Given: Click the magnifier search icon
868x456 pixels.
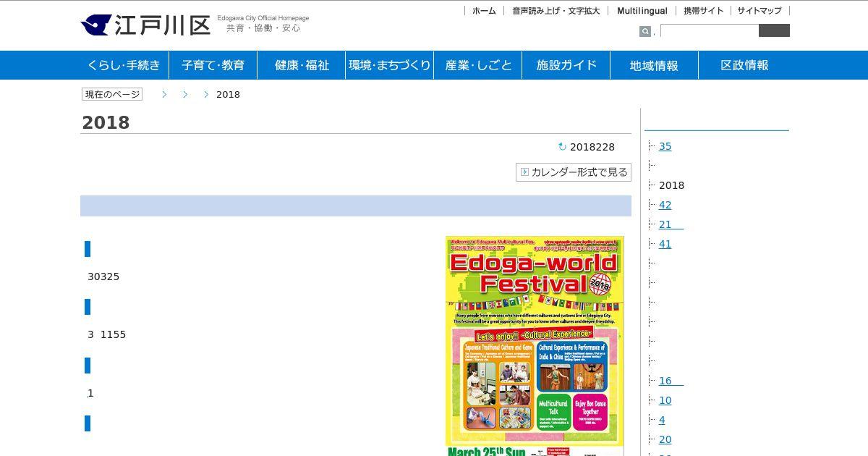Looking at the screenshot, I should point(644,31).
